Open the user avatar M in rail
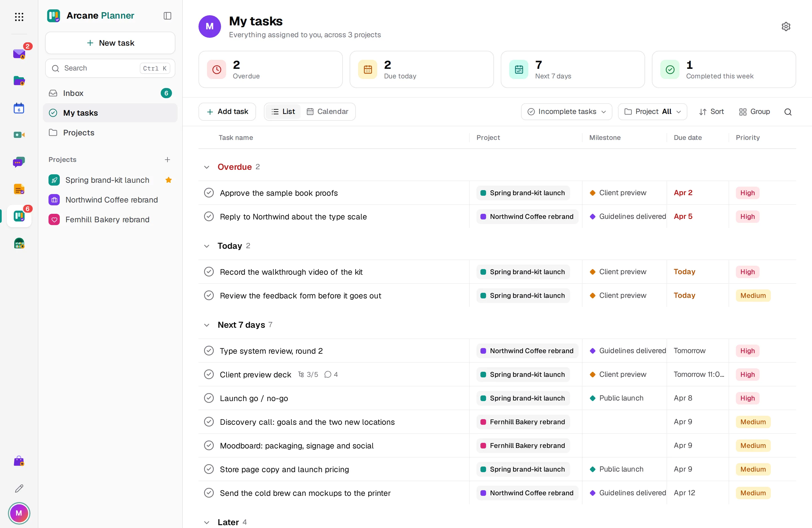 coord(19,513)
